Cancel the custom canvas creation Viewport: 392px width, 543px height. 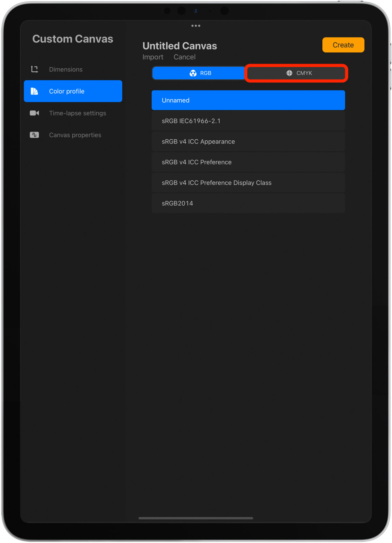coord(184,57)
